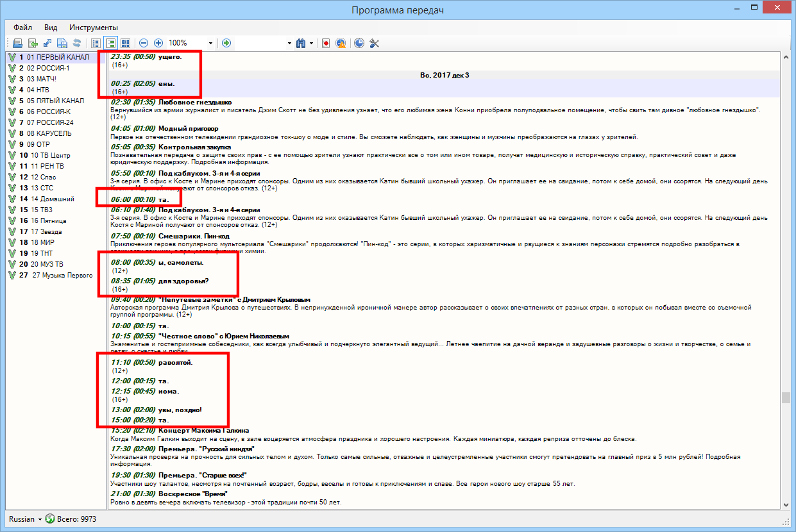Click the green arrow go-to icon
This screenshot has width=796, height=532.
(226, 43)
